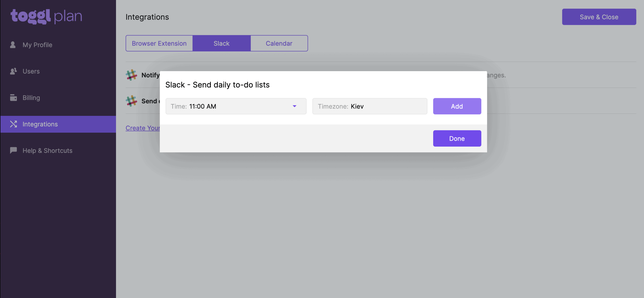Go to Help & Shortcuts
644x298 pixels.
(x=47, y=151)
